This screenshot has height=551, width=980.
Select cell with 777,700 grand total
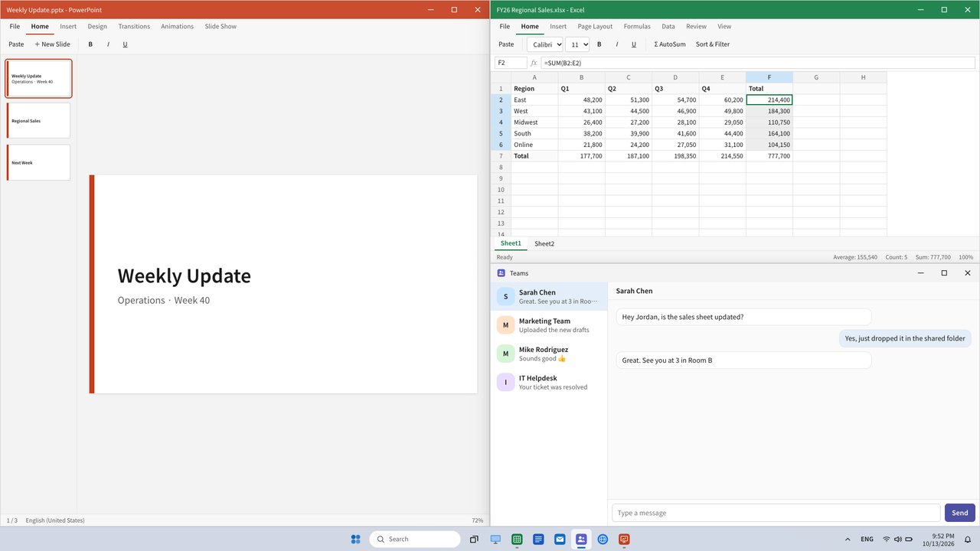pyautogui.click(x=769, y=156)
